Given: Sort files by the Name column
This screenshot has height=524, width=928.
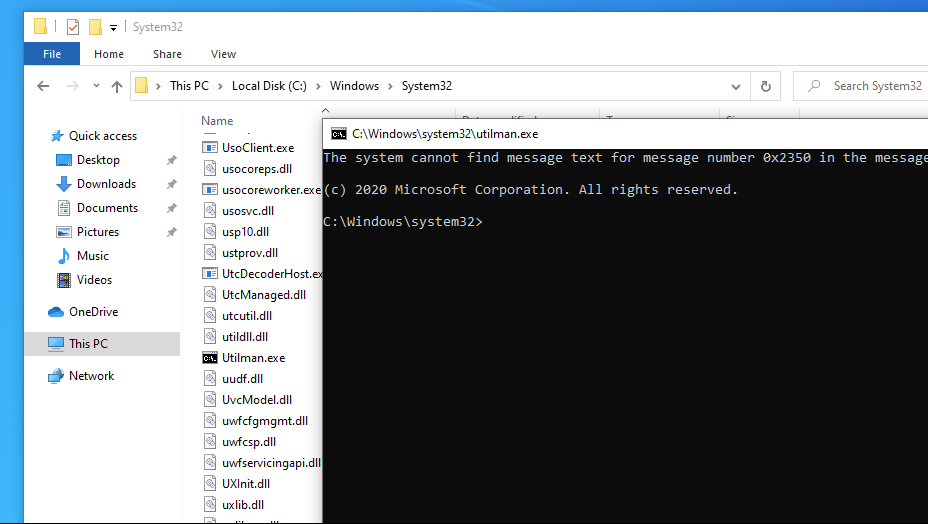Looking at the screenshot, I should [217, 121].
